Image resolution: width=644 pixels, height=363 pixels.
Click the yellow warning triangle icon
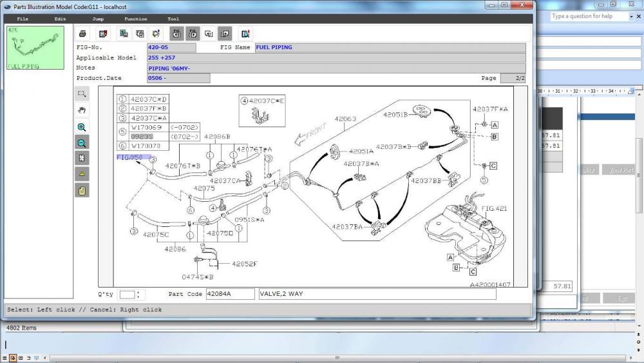82,173
